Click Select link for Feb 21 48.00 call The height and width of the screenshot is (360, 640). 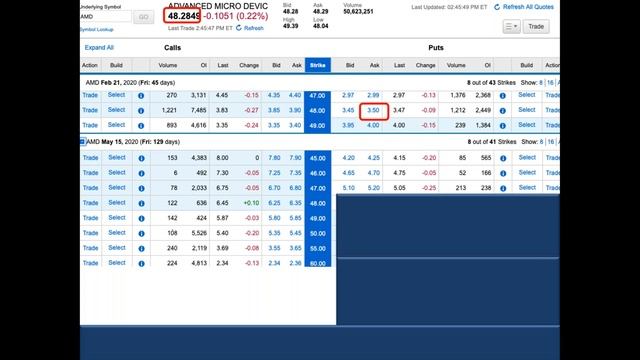pyautogui.click(x=116, y=110)
